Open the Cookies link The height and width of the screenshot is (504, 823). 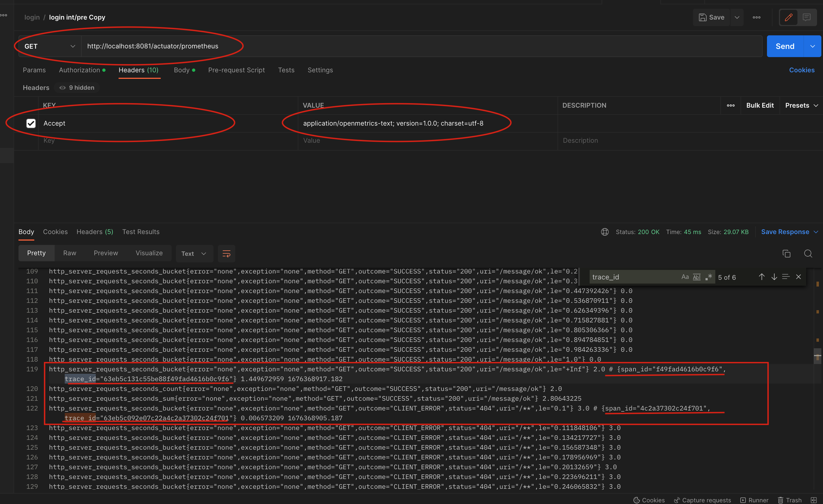point(801,70)
